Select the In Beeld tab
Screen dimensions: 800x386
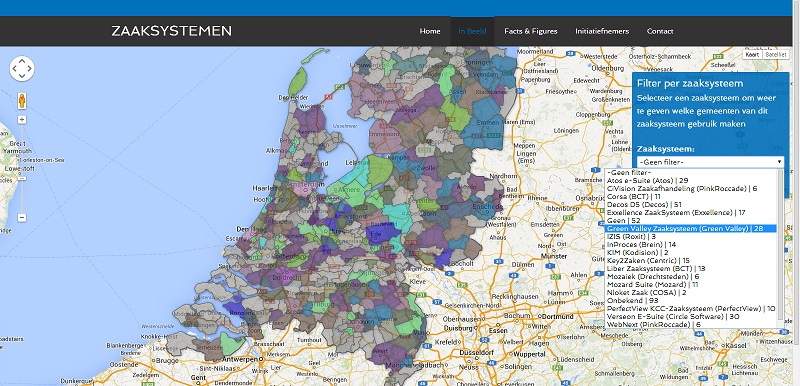[472, 31]
